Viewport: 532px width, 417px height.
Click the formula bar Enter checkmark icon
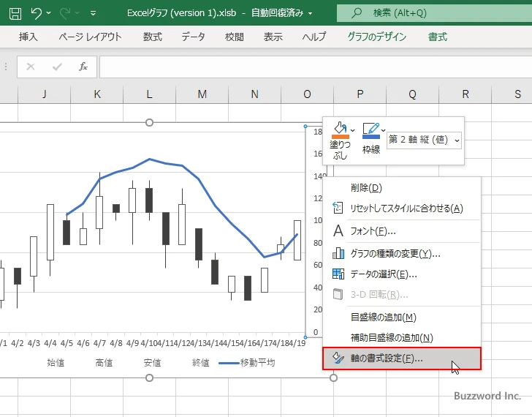click(57, 67)
